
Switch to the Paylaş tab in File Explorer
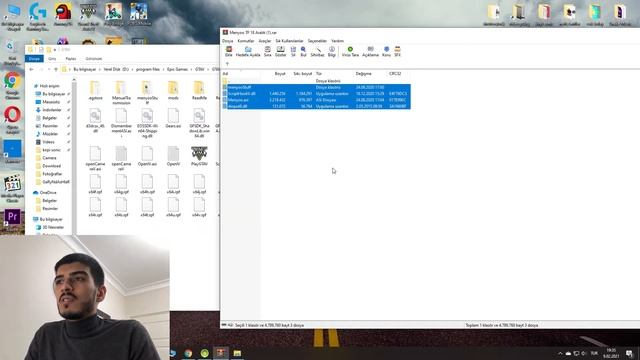(x=71, y=59)
